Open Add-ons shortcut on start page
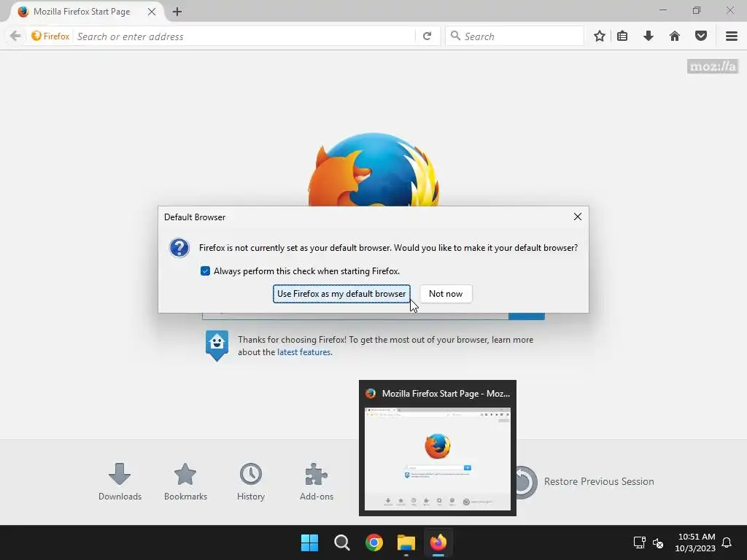The height and width of the screenshot is (560, 747). (x=317, y=481)
